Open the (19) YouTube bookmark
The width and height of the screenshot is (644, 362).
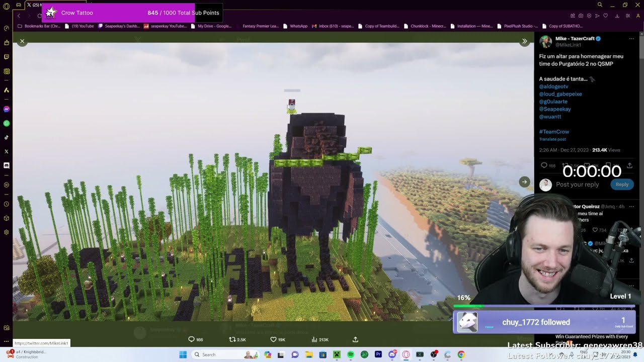point(79,26)
